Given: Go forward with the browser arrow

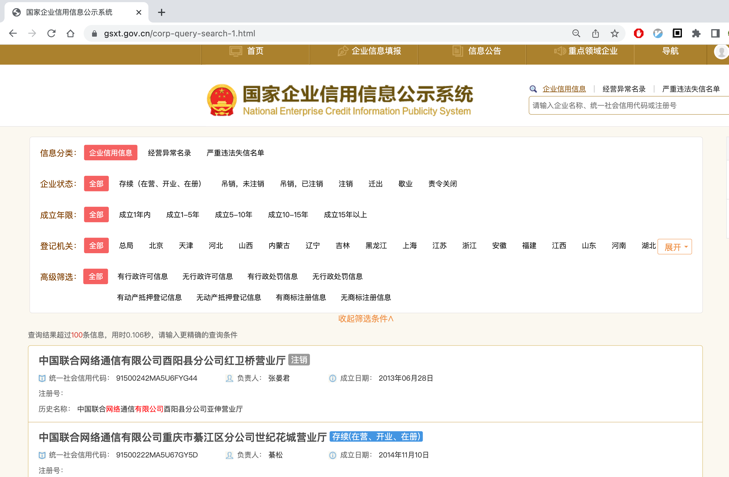Looking at the screenshot, I should [x=32, y=33].
